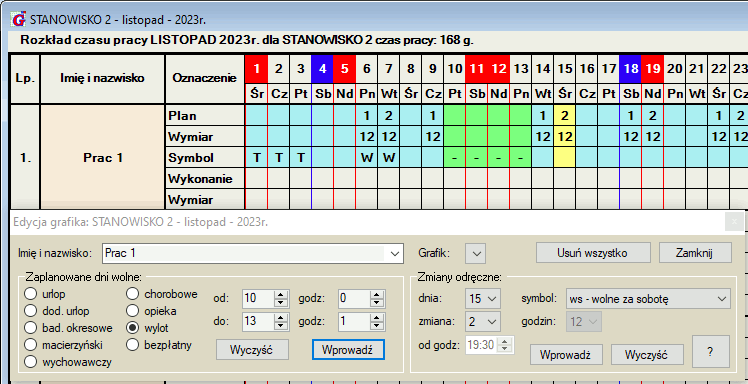The height and width of the screenshot is (384, 748).
Task: Click the do day field showing 13
Action: 258,322
